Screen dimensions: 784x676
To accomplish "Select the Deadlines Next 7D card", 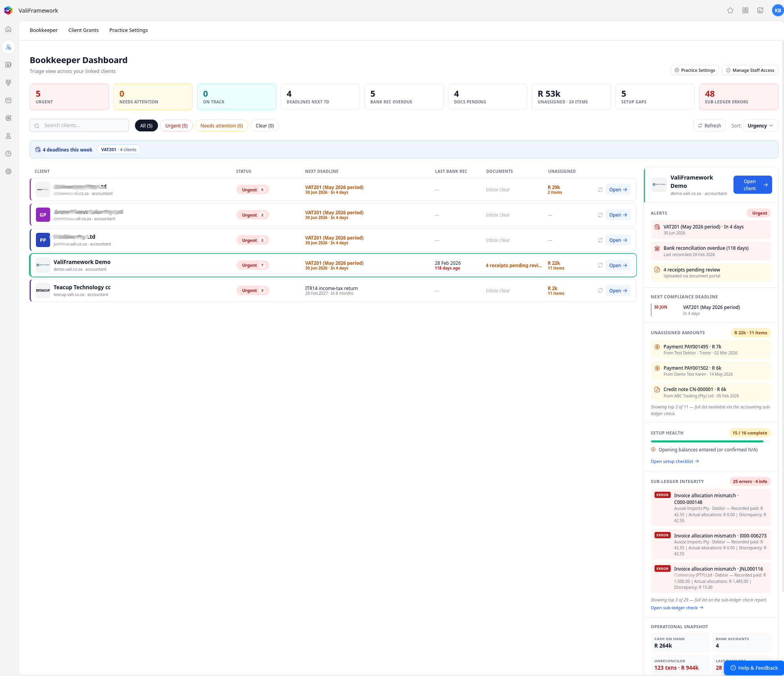I will 320,97.
